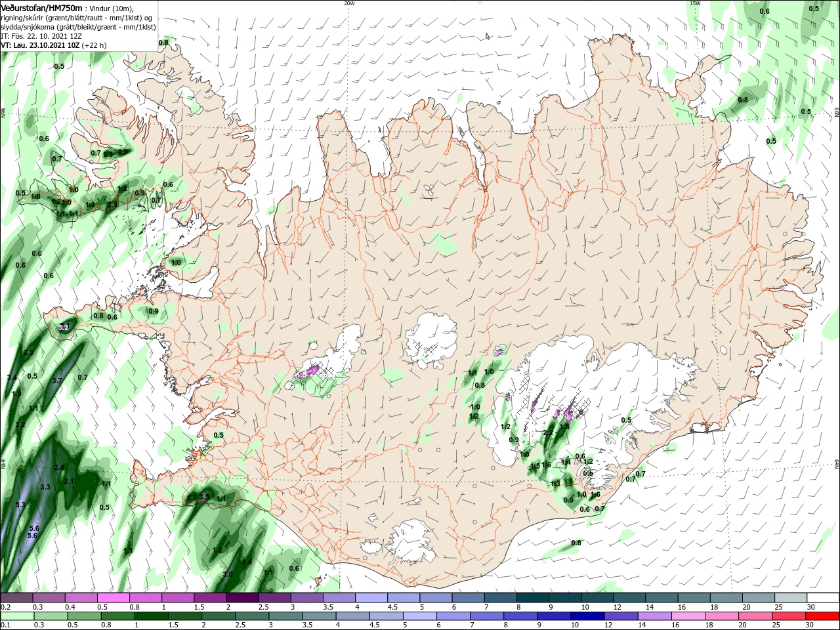
Task: Click the light green 0.1 rain legend swatch
Action: pyautogui.click(x=16, y=616)
